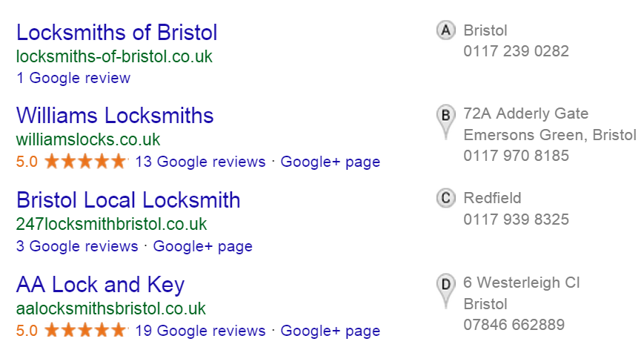Visit locksmiths-of-bristol.co.uk URL
The image size is (644, 350).
click(114, 56)
